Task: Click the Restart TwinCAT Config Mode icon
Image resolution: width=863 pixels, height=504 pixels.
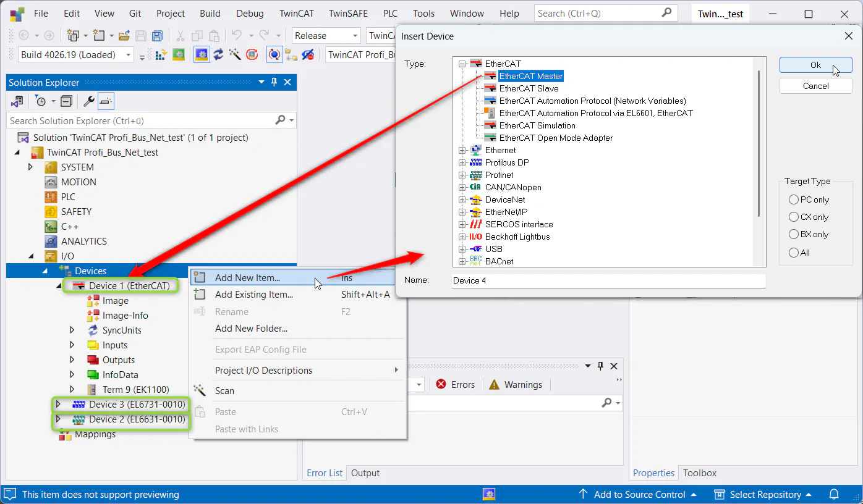Action: point(200,55)
